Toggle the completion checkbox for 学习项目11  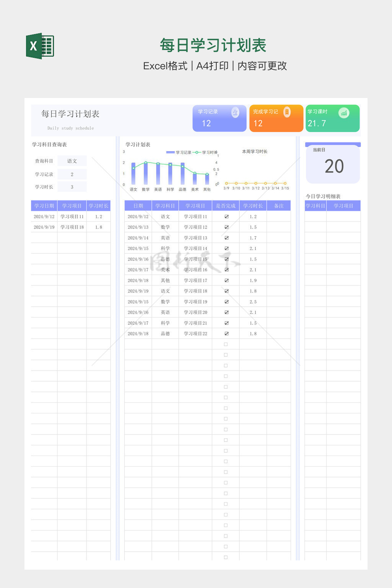226,217
